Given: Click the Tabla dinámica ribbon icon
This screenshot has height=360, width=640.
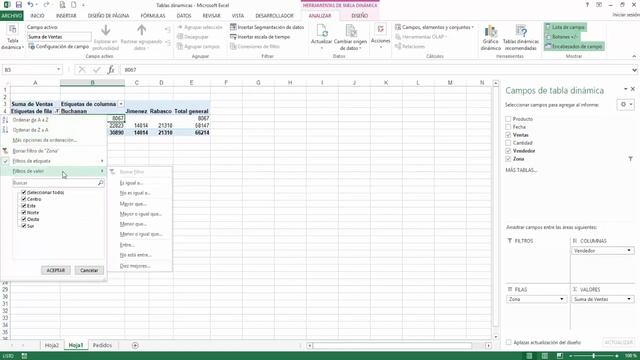Looking at the screenshot, I should pyautogui.click(x=12, y=37).
